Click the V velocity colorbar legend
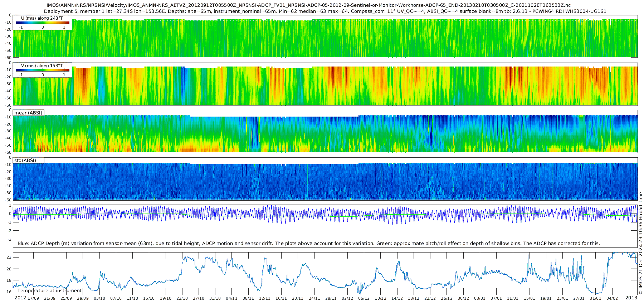This screenshot has height=304, width=644. point(42,70)
